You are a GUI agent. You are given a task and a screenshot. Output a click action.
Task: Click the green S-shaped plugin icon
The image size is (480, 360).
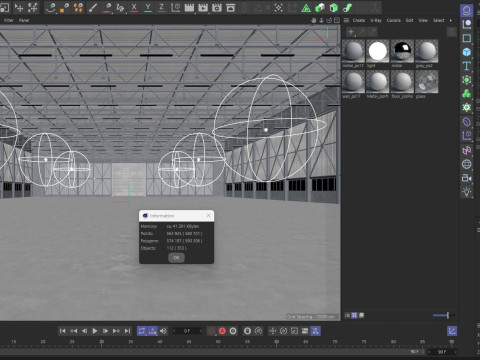click(347, 8)
